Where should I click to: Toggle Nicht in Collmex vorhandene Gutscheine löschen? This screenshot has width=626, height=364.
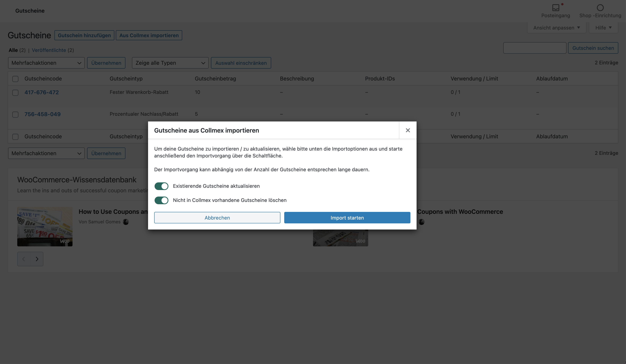pyautogui.click(x=161, y=200)
